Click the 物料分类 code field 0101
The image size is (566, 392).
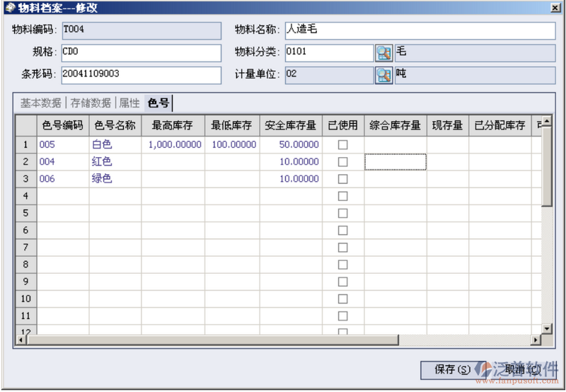pos(329,53)
